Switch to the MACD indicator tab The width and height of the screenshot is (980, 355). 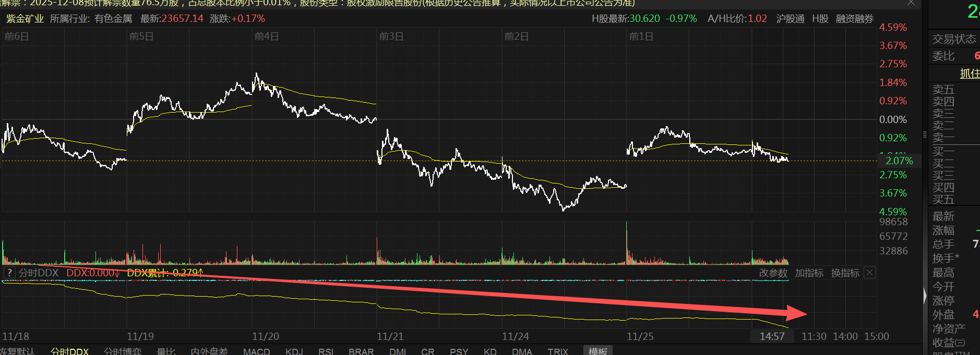pos(256,351)
